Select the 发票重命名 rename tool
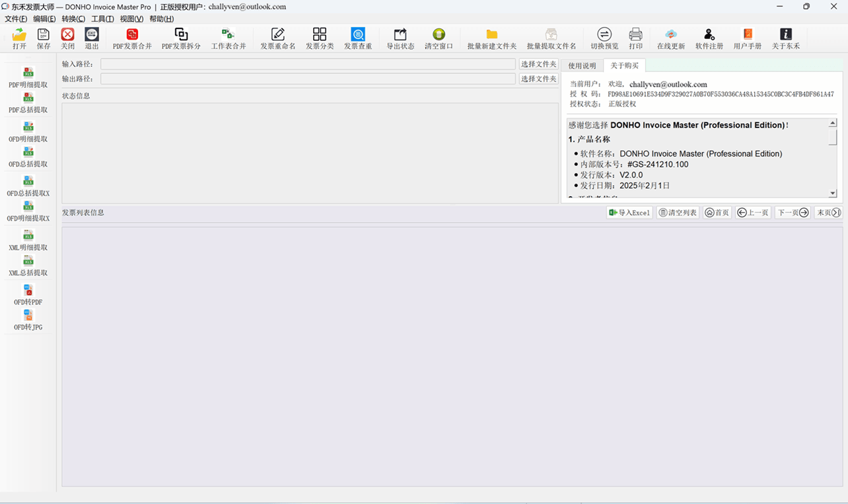 tap(278, 39)
